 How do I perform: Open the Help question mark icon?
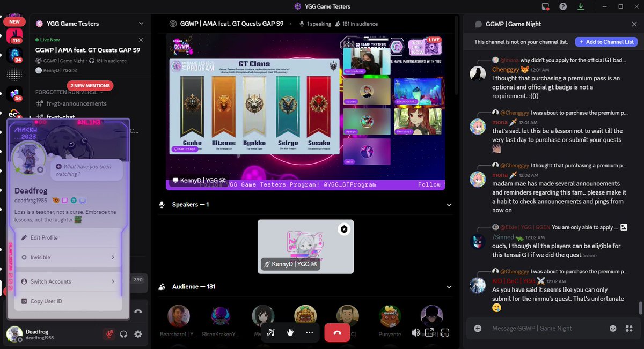pos(563,6)
